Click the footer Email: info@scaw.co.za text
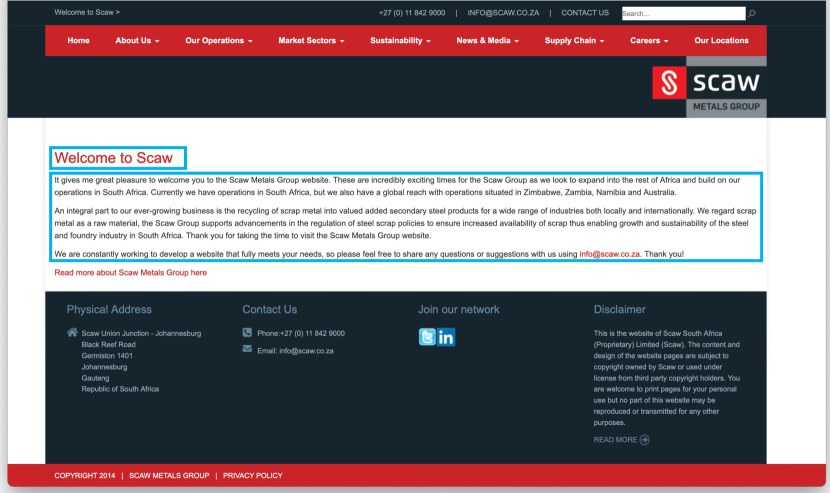The height and width of the screenshot is (493, 830). click(x=295, y=351)
